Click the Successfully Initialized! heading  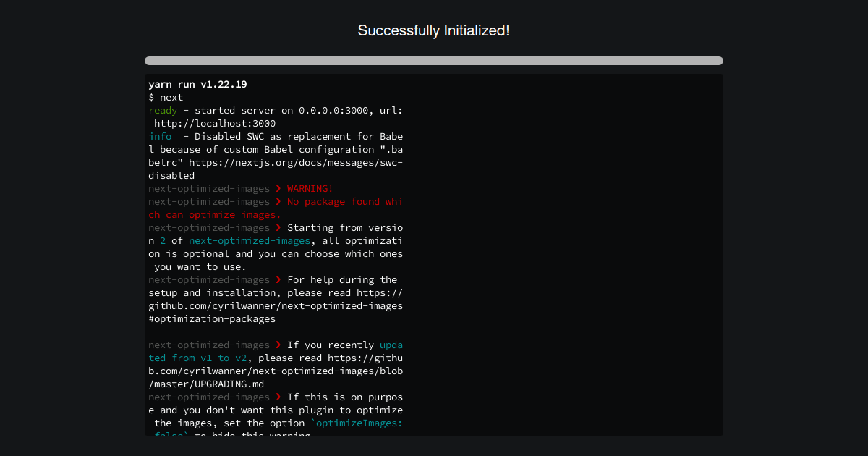coord(434,30)
